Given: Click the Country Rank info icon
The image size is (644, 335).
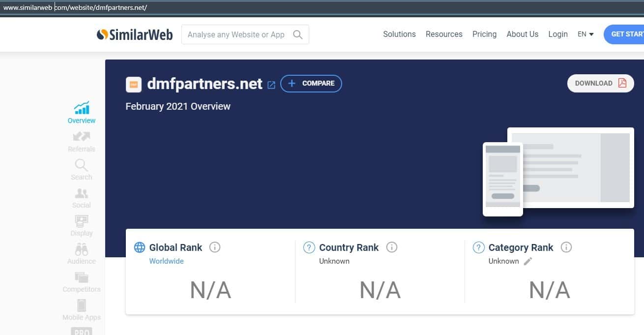Looking at the screenshot, I should click(x=392, y=247).
